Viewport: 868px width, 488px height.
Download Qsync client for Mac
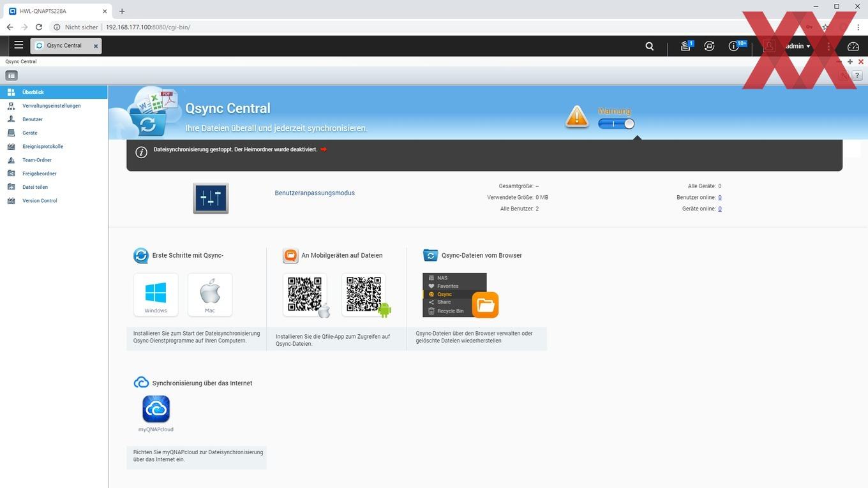[x=210, y=295]
